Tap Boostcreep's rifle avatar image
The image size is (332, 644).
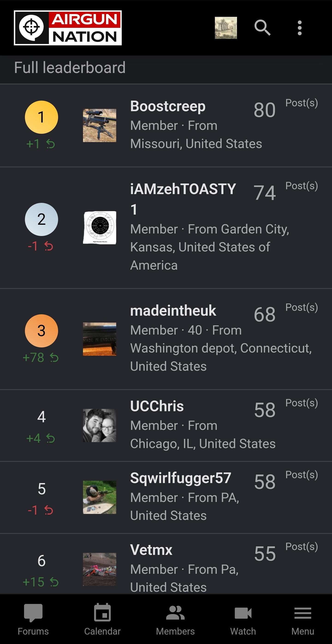[x=99, y=125]
